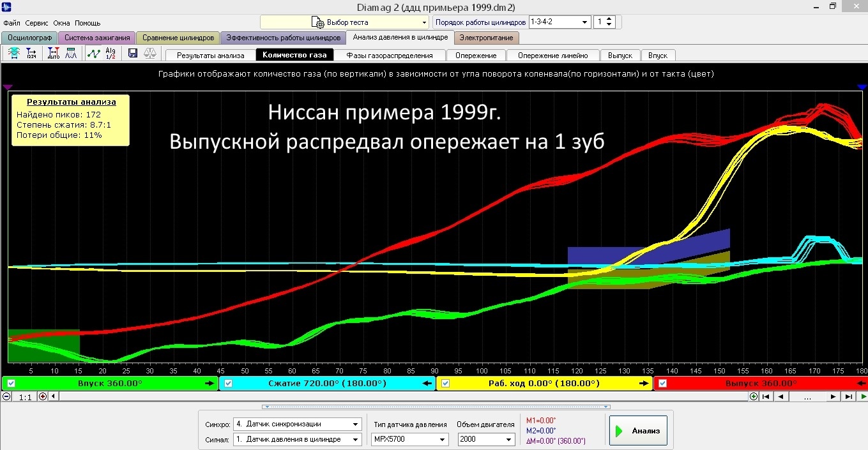Open the Сигнал sensor dropdown
The image size is (868, 450).
tap(297, 439)
